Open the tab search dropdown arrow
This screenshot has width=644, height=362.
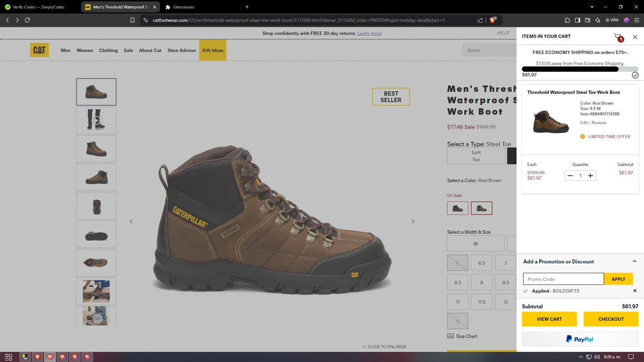(x=592, y=7)
